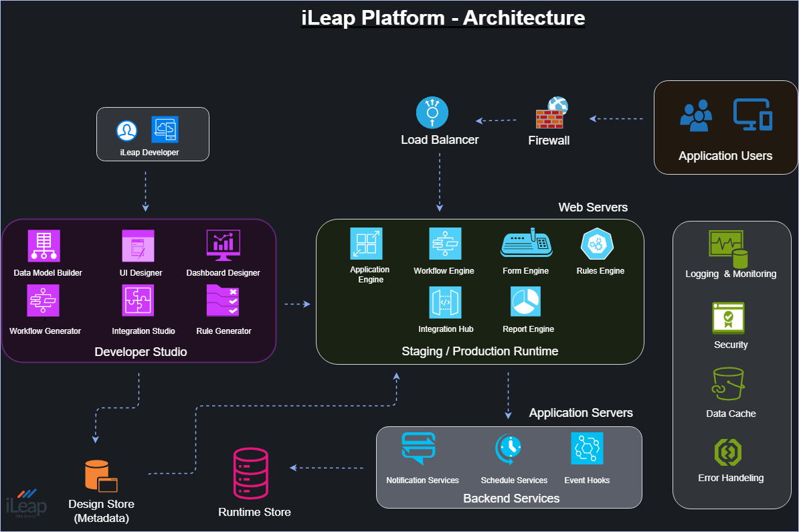Select the Workflow Engine icon
The width and height of the screenshot is (799, 532).
point(446,244)
